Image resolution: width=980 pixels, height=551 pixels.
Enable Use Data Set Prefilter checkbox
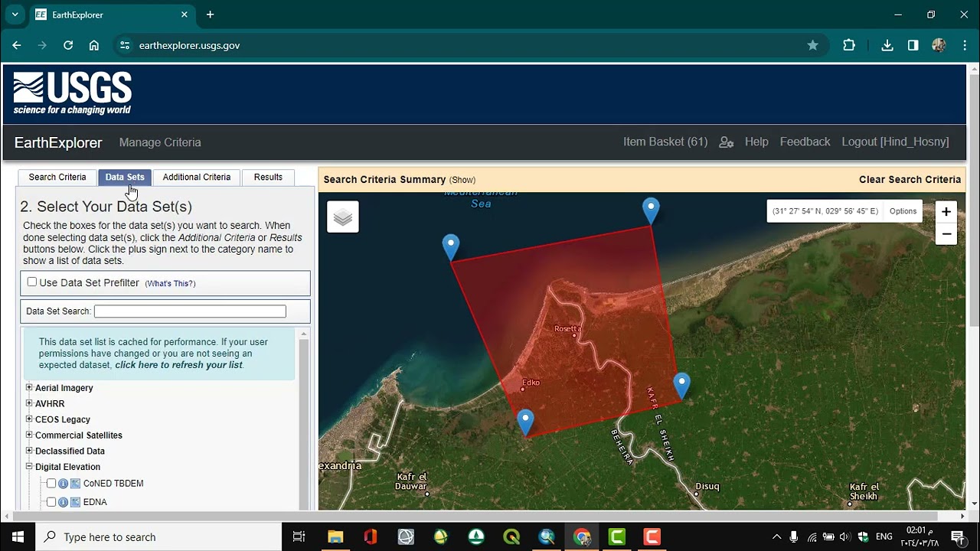point(32,282)
